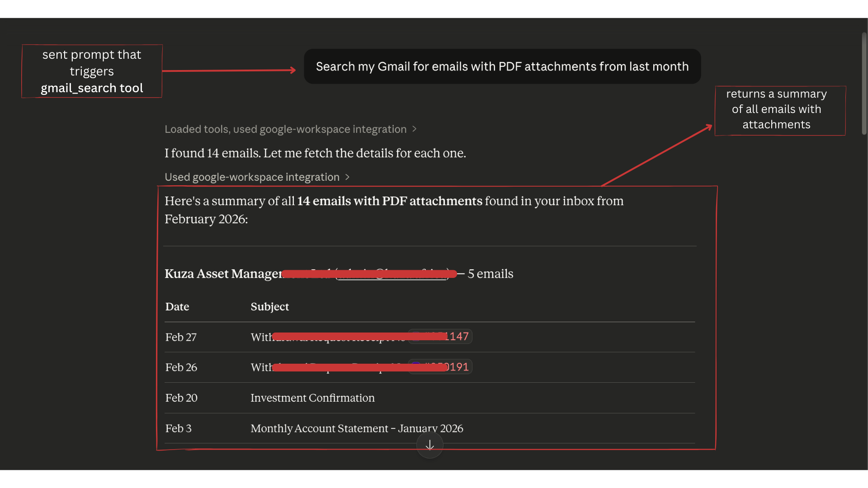868x488 pixels.
Task: Click the 'Kuza Asset Management' heading
Action: 224,274
